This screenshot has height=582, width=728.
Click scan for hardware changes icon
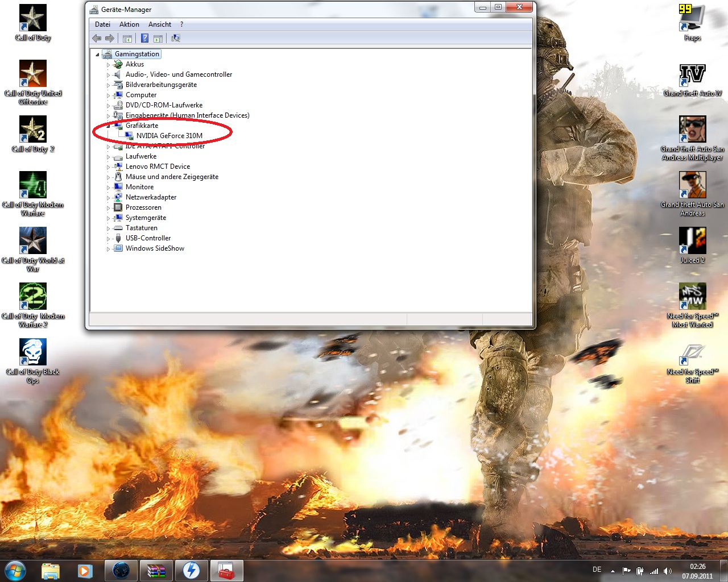(176, 38)
